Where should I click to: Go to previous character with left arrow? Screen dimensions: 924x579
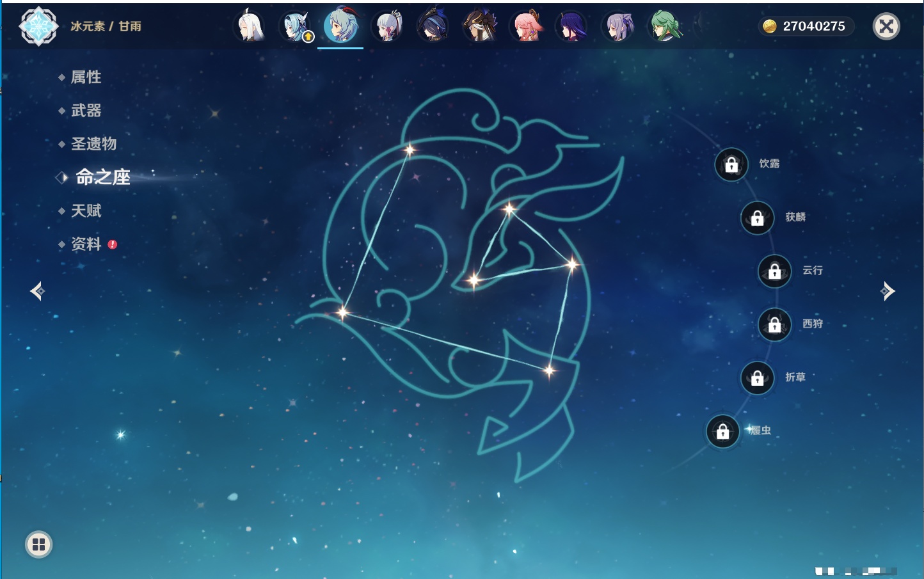tap(38, 291)
